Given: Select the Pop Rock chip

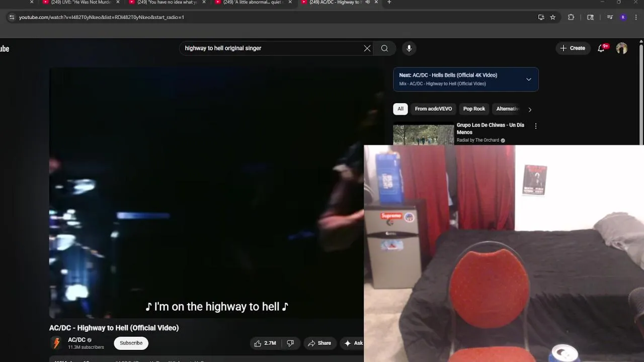Looking at the screenshot, I should point(474,109).
